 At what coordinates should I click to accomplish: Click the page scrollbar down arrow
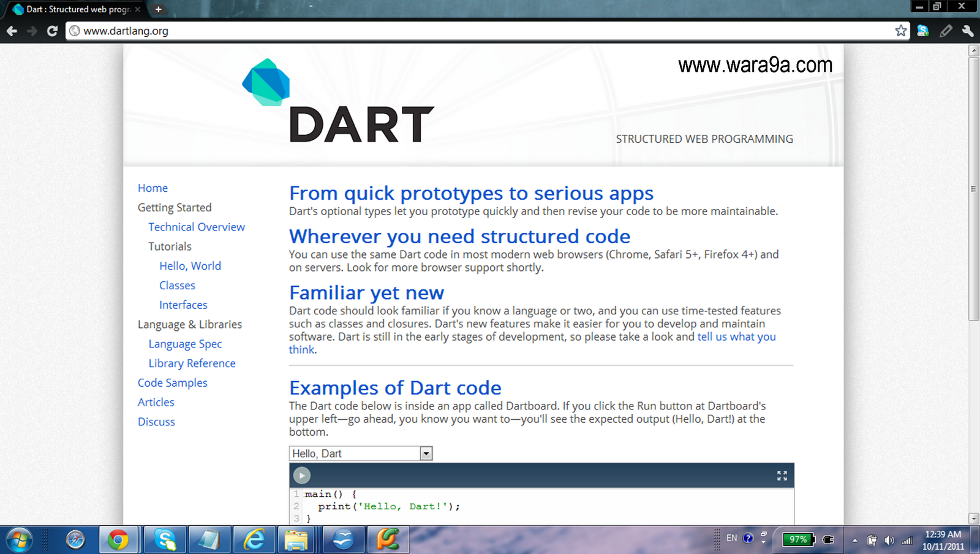tap(974, 518)
